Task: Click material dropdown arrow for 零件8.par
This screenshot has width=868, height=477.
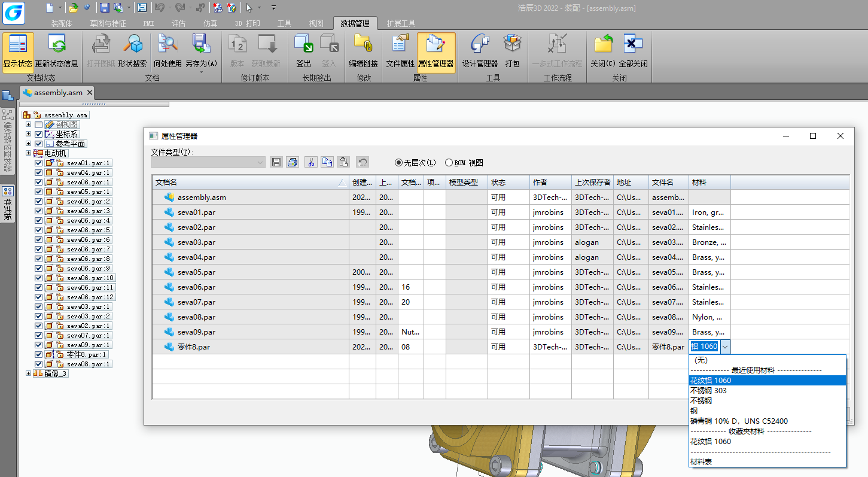Action: [x=725, y=347]
